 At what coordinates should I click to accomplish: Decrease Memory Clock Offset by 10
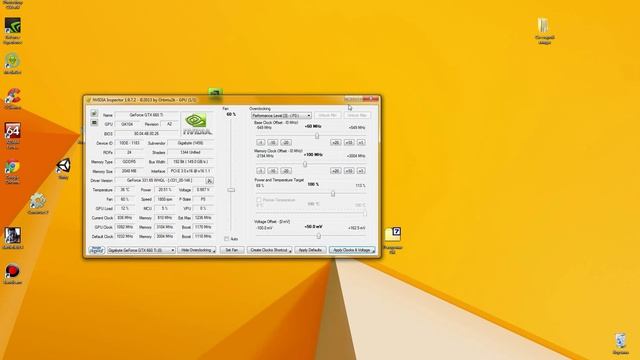(273, 171)
